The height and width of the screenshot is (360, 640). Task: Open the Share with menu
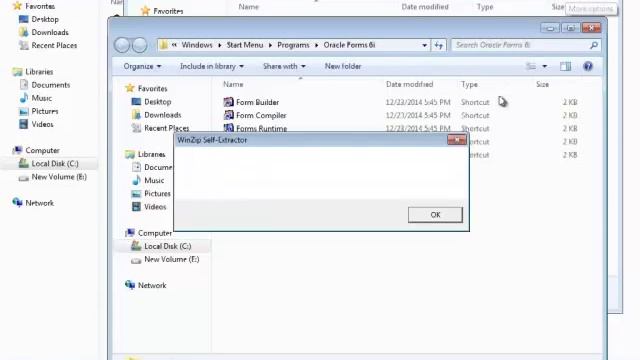coord(284,66)
